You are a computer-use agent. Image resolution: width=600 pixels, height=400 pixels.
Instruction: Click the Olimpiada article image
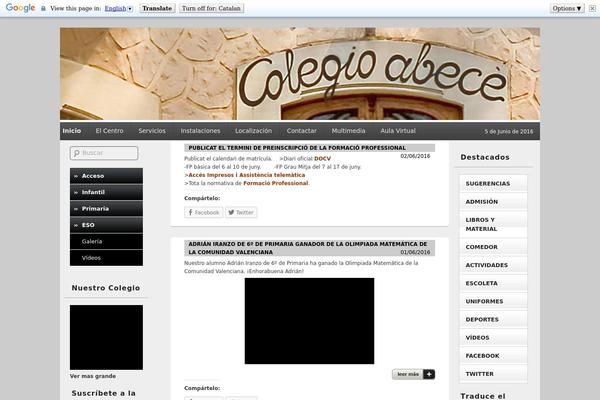pyautogui.click(x=309, y=321)
